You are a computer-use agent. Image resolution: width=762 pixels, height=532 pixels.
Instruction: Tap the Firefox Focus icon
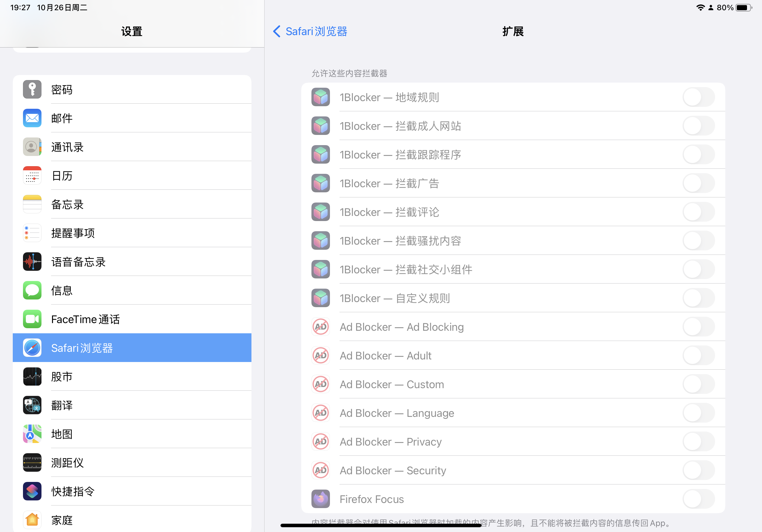point(321,499)
